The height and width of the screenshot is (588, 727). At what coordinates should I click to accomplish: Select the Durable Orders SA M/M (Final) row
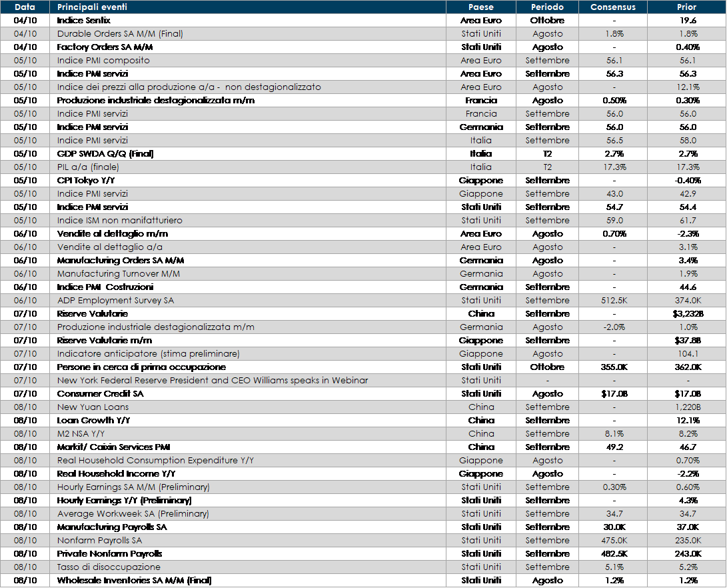[x=120, y=34]
